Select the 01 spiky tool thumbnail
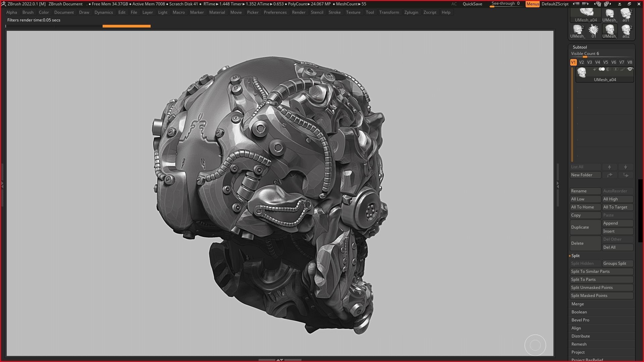644x362 pixels. point(594,31)
